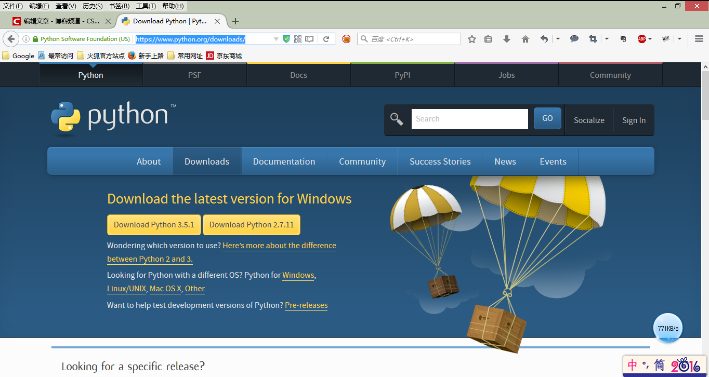This screenshot has height=377, width=709.
Task: Open Linux/UNIX link
Action: (127, 288)
